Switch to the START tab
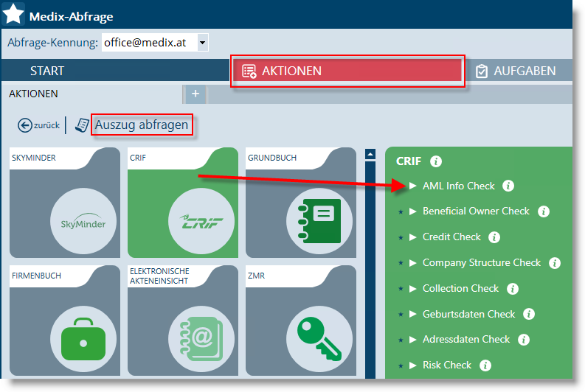 pyautogui.click(x=47, y=71)
